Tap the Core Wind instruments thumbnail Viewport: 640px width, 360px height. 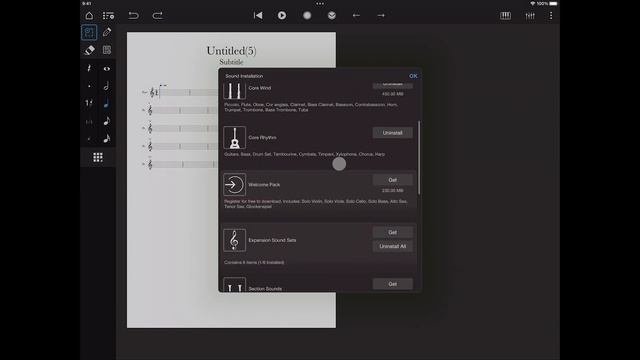pos(235,90)
